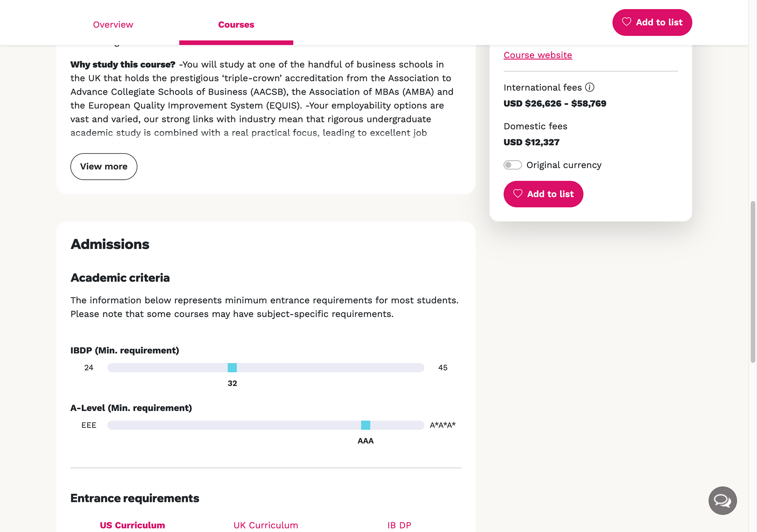
Task: Switch to the IB DP tab
Action: point(399,525)
